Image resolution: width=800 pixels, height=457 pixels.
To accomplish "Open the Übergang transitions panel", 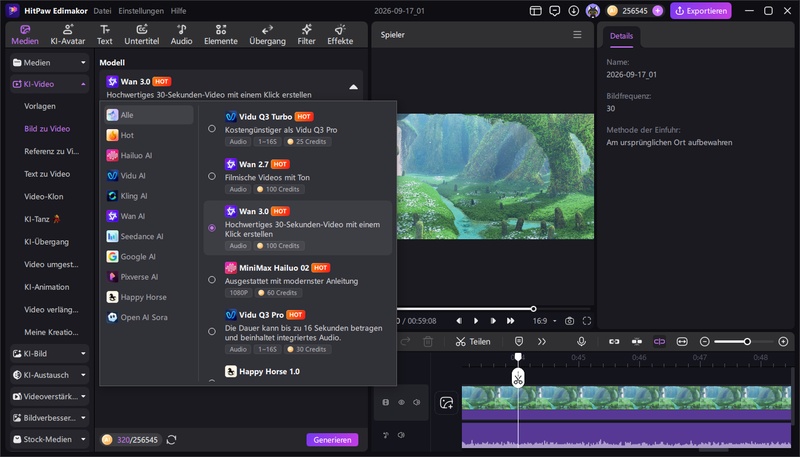I will coord(267,35).
